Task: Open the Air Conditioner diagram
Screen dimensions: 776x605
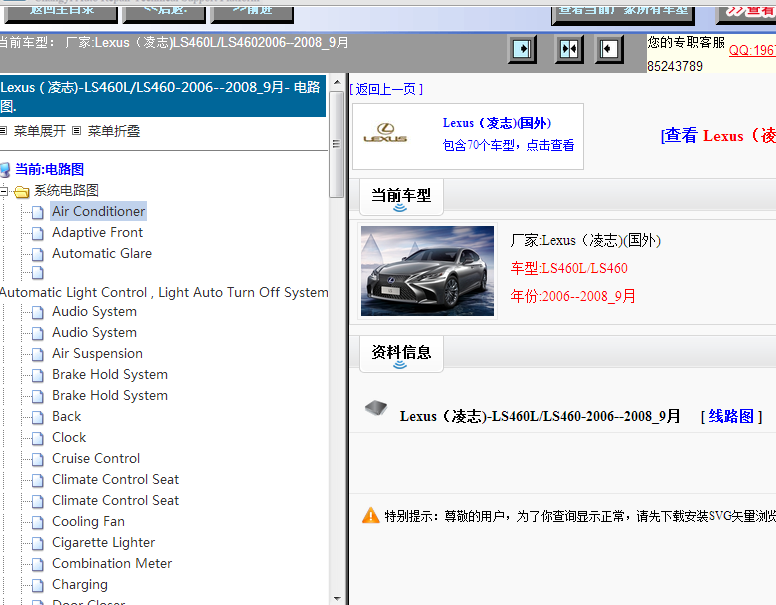Action: (x=98, y=211)
